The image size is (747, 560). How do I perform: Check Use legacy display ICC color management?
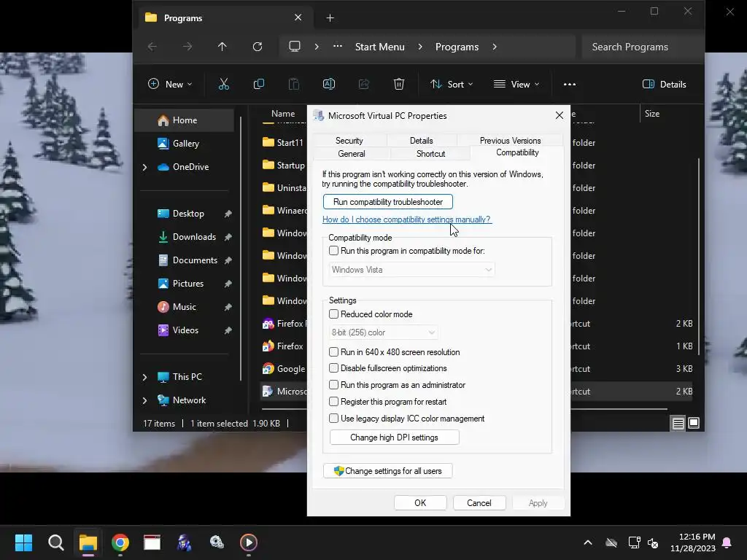point(333,418)
